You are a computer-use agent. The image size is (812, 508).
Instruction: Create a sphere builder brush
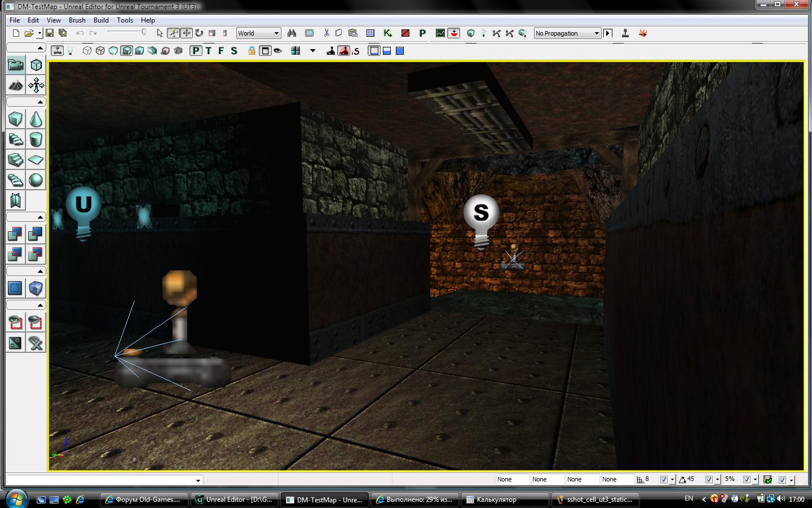click(x=36, y=180)
